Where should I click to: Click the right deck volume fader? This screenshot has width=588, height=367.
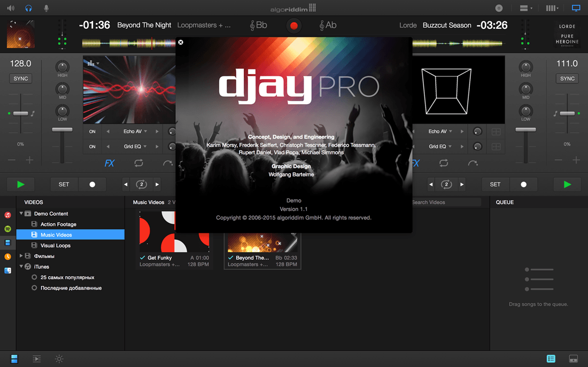526,129
